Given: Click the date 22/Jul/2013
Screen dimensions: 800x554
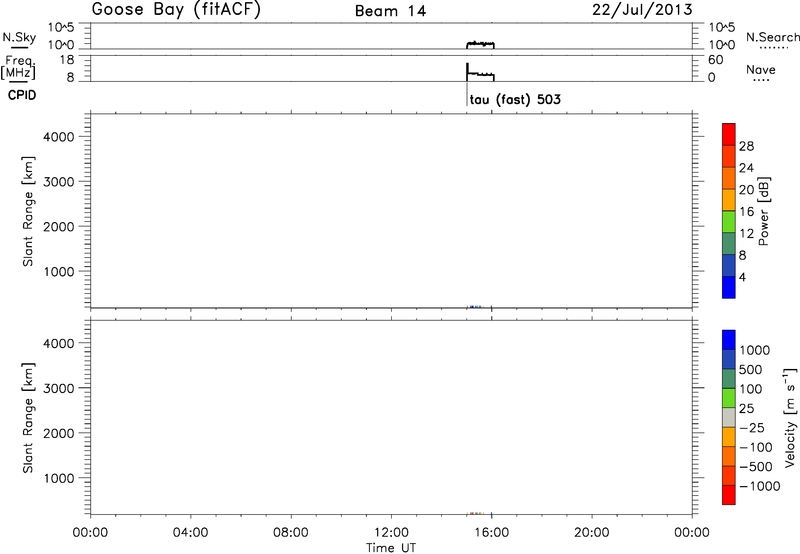Looking at the screenshot, I should click(x=642, y=10).
